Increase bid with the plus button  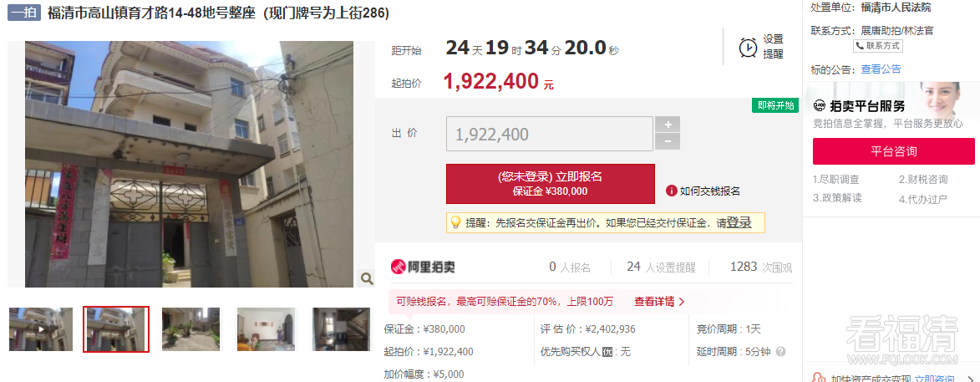(668, 125)
